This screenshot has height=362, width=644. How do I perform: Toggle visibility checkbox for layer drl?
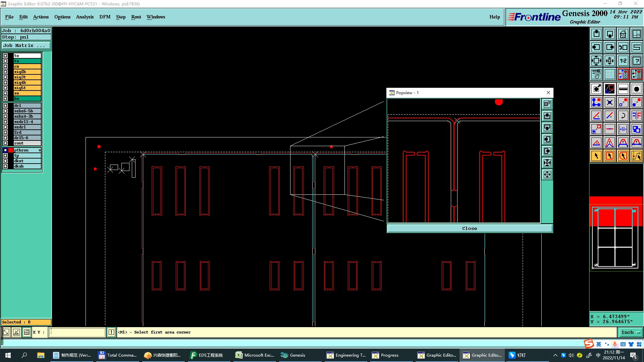point(5,106)
